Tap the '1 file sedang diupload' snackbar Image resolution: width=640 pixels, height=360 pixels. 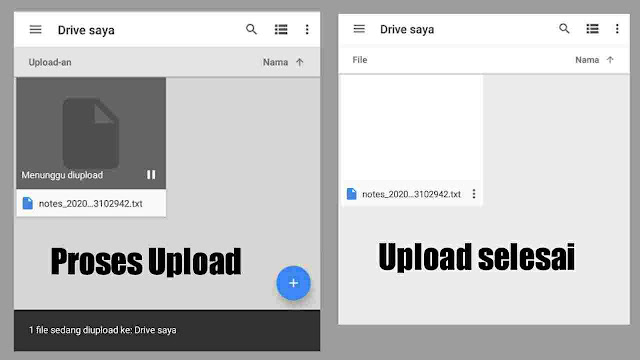pos(167,330)
